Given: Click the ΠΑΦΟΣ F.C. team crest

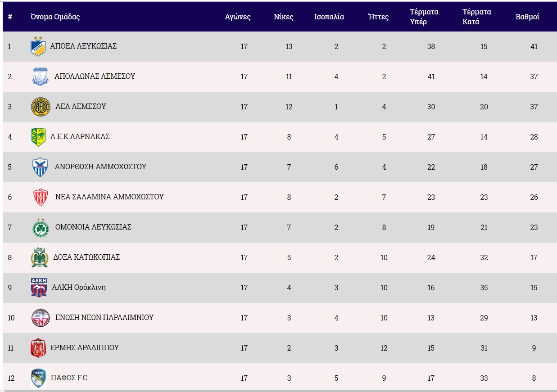Looking at the screenshot, I should [38, 378].
